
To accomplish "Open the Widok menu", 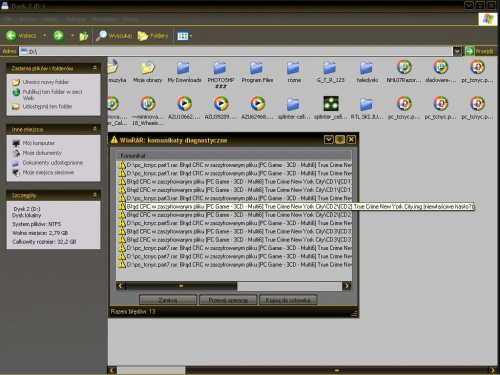I will [50, 19].
